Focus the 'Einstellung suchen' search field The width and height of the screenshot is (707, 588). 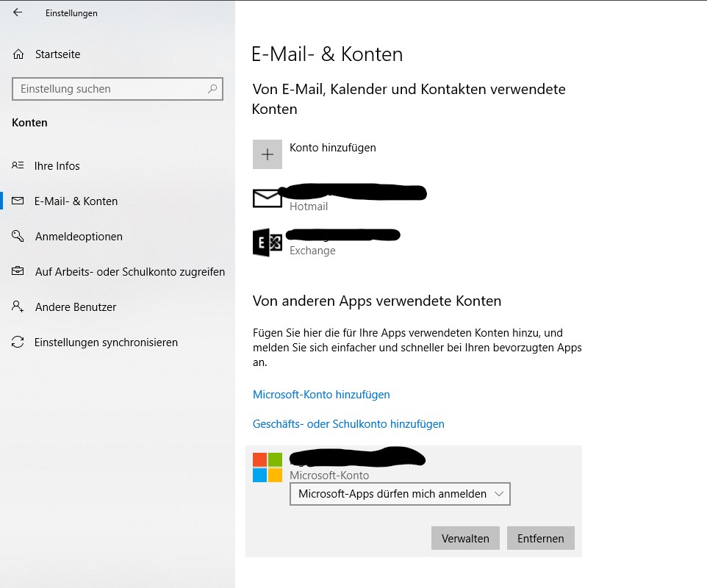118,89
